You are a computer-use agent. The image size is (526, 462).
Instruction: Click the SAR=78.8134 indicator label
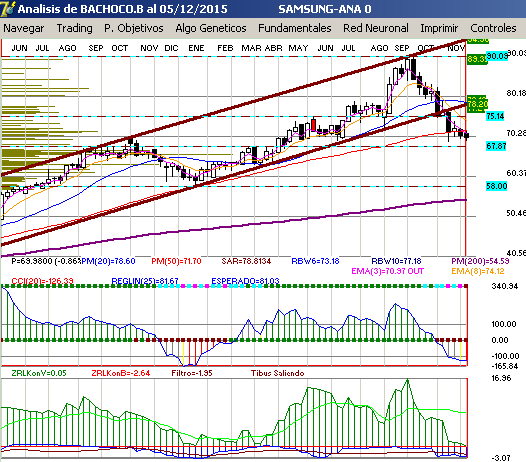click(246, 261)
